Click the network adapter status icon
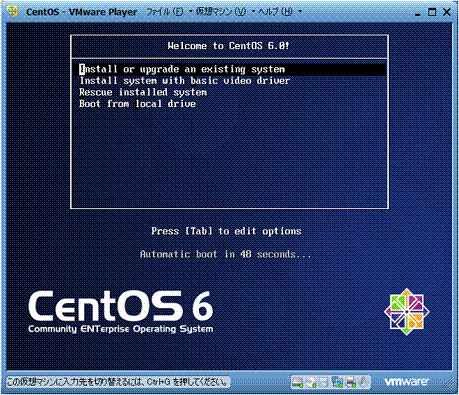This screenshot has width=459, height=395. [x=337, y=382]
